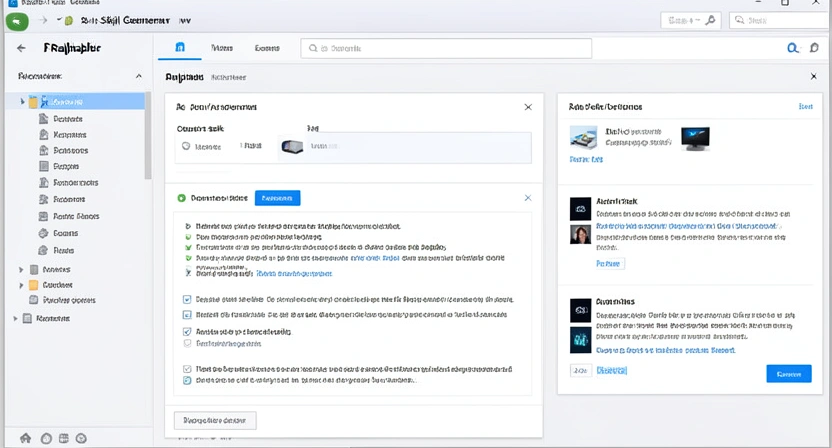Expand the highlighted folder in the sidebar tree
The height and width of the screenshot is (448, 832).
coord(22,102)
